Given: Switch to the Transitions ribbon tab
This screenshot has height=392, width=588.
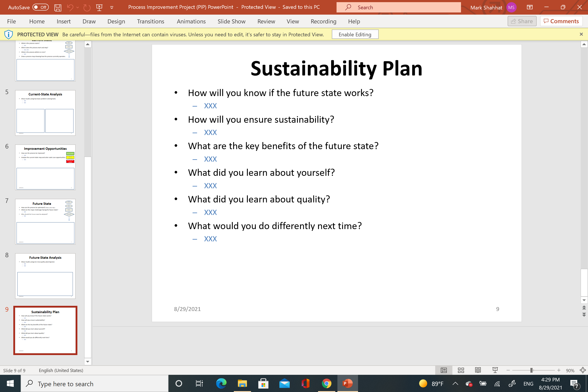Looking at the screenshot, I should 150,21.
